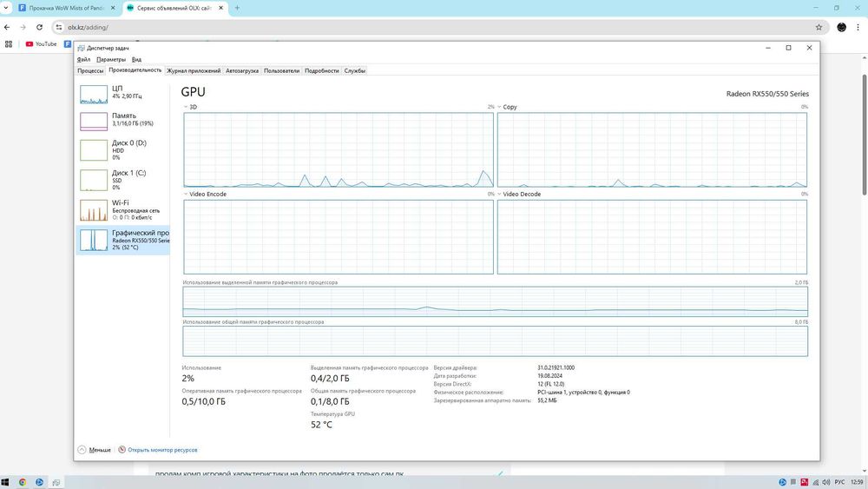Open the Параметры menu
The width and height of the screenshot is (868, 489).
coord(111,59)
